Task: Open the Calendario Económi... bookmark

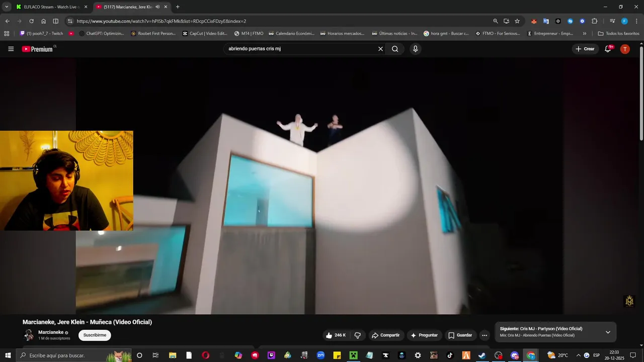Action: 291,34
